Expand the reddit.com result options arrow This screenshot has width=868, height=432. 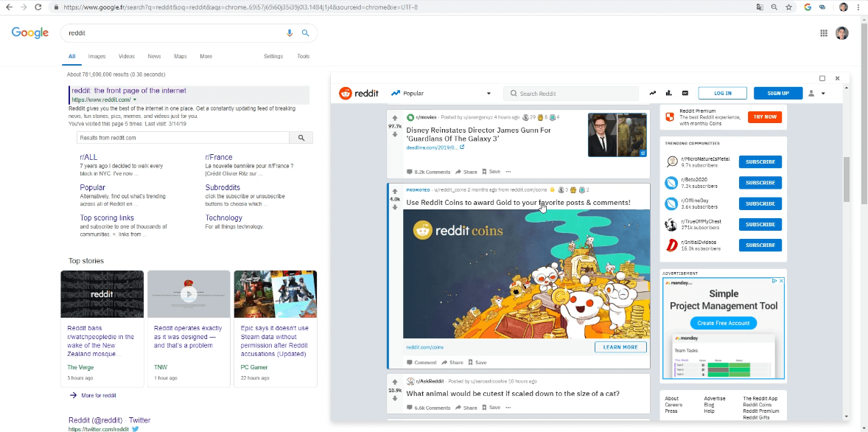tap(135, 100)
